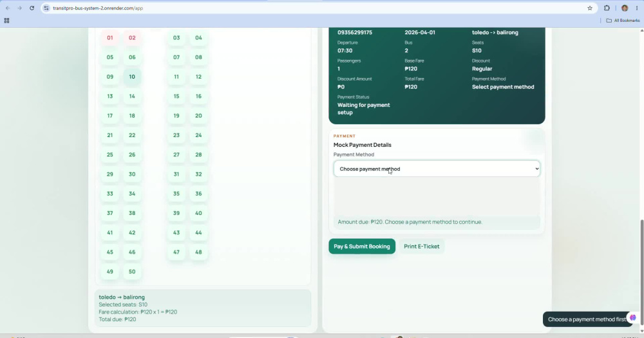Select seat 18
Screen dimensions: 644x338
(132, 116)
